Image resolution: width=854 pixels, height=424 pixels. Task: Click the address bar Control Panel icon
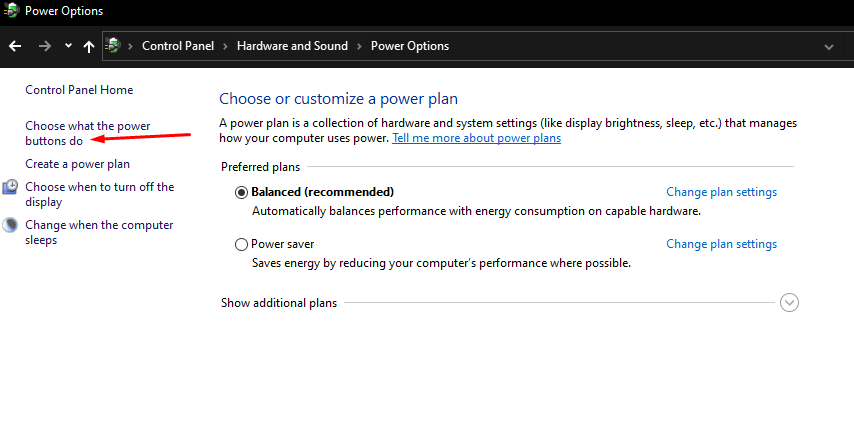pos(114,46)
